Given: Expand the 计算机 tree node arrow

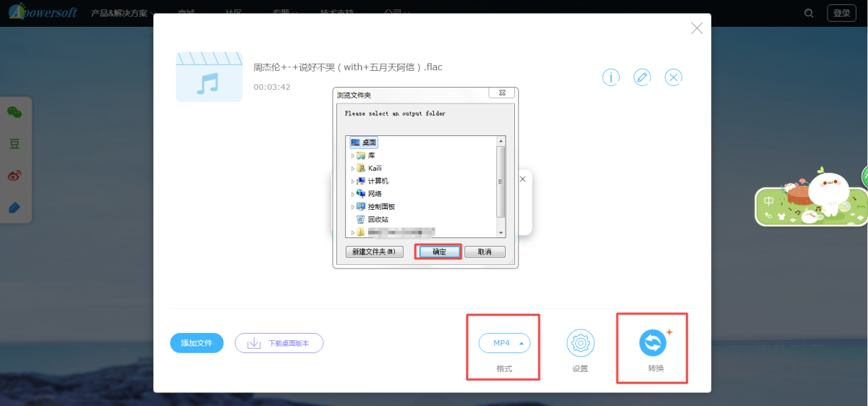Looking at the screenshot, I should 353,181.
